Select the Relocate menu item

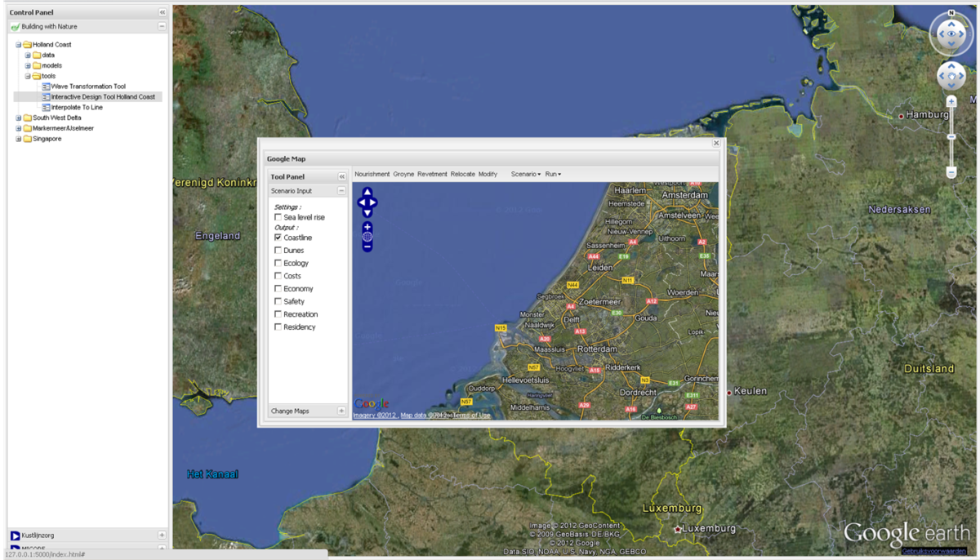click(462, 174)
